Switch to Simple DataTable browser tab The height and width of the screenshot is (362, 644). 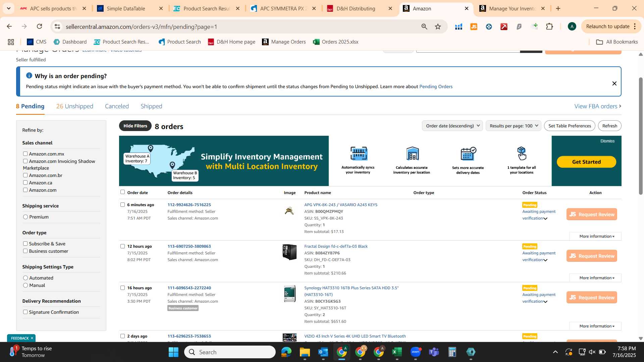pyautogui.click(x=126, y=8)
